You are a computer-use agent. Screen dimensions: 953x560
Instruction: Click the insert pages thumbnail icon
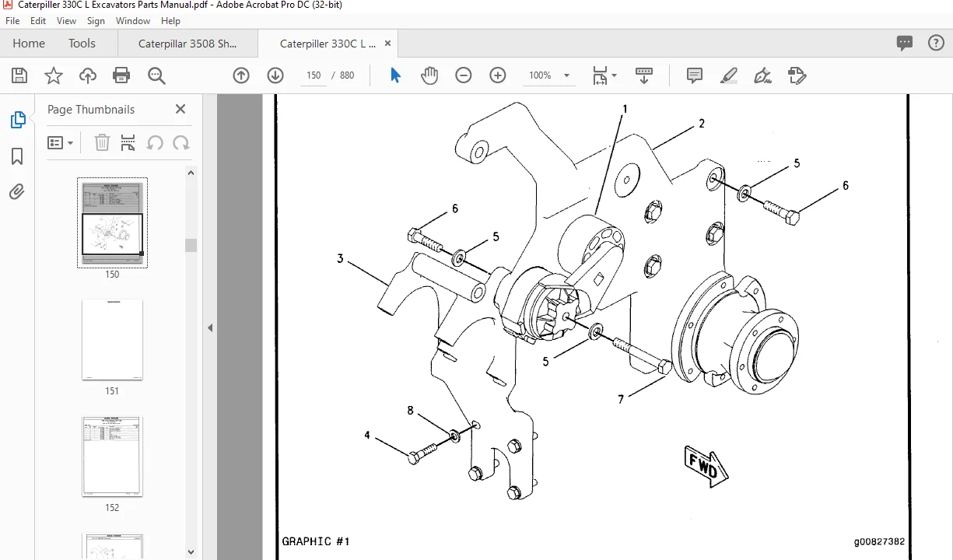tap(128, 142)
